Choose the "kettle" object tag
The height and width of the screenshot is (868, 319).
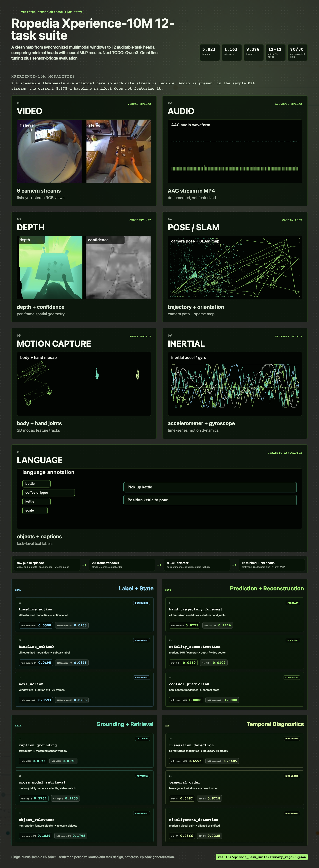coord(36,502)
